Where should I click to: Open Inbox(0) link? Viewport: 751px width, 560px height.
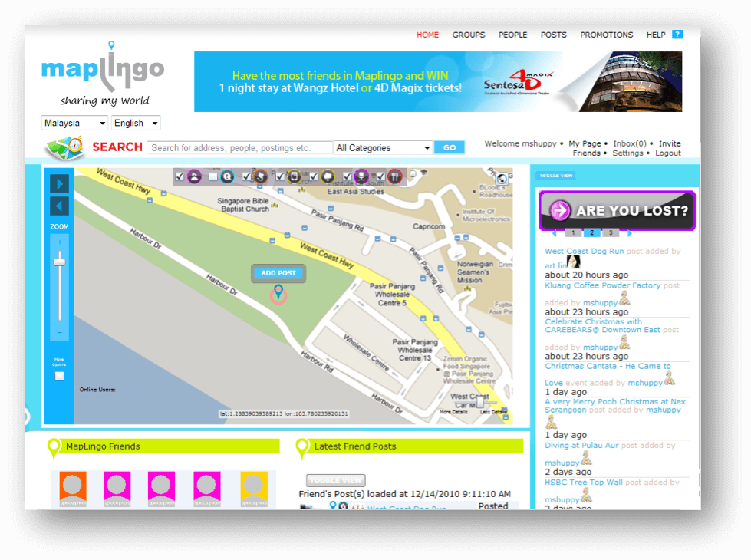[x=629, y=143]
